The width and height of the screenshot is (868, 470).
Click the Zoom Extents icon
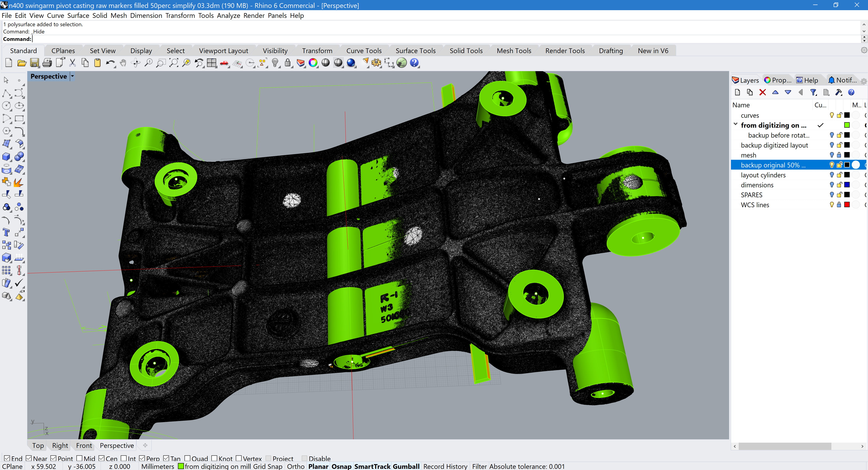point(174,63)
